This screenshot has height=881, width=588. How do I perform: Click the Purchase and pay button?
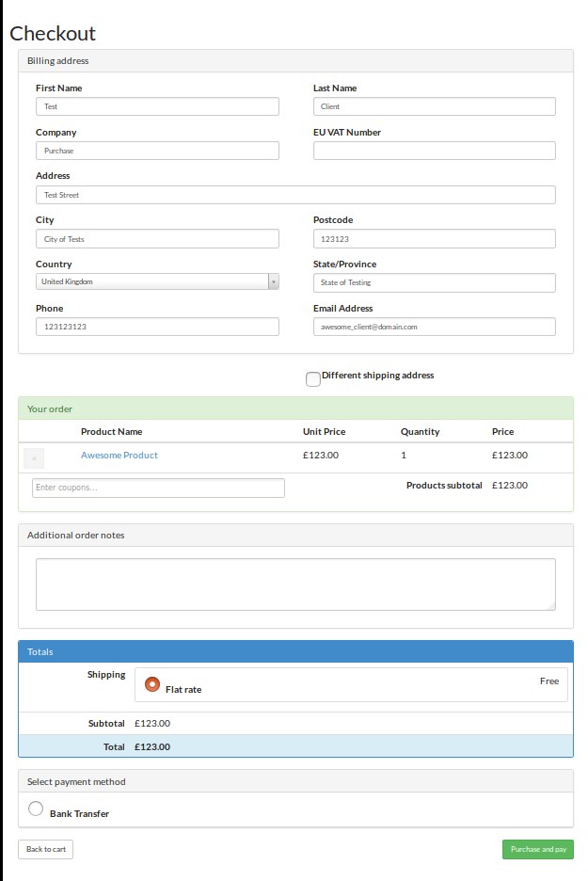pyautogui.click(x=537, y=849)
